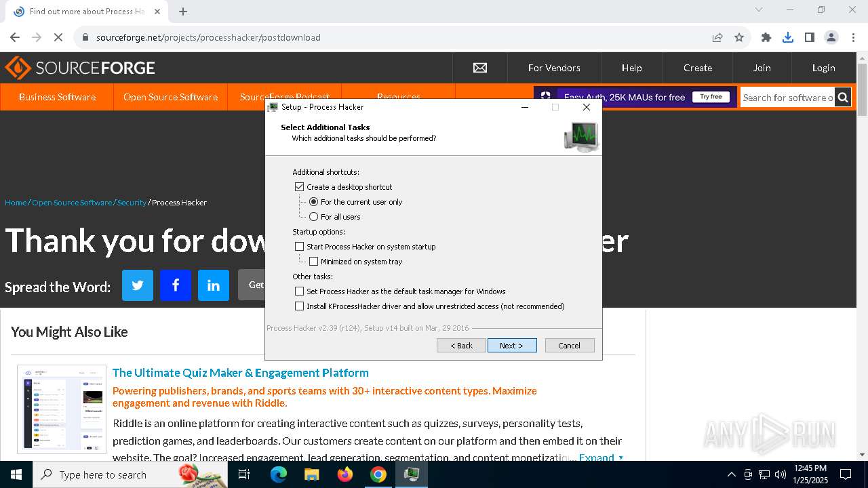868x488 pixels.
Task: Open Task View on the taskbar
Action: click(x=244, y=474)
